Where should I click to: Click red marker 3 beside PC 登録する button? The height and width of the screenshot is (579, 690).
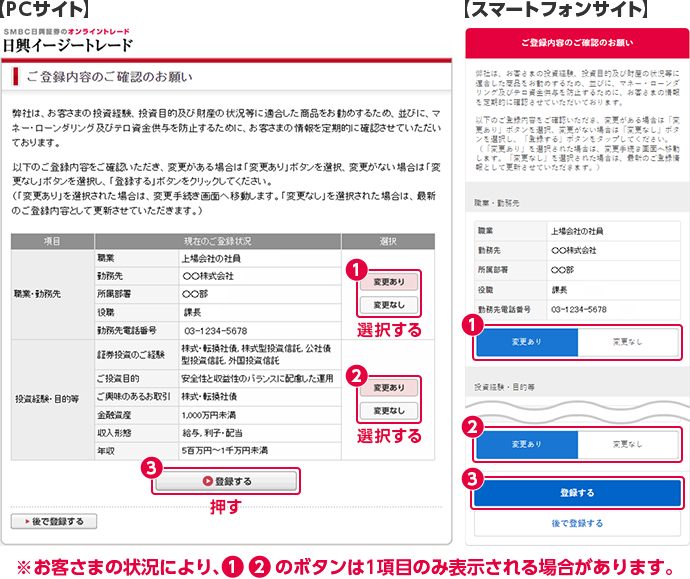[x=150, y=468]
